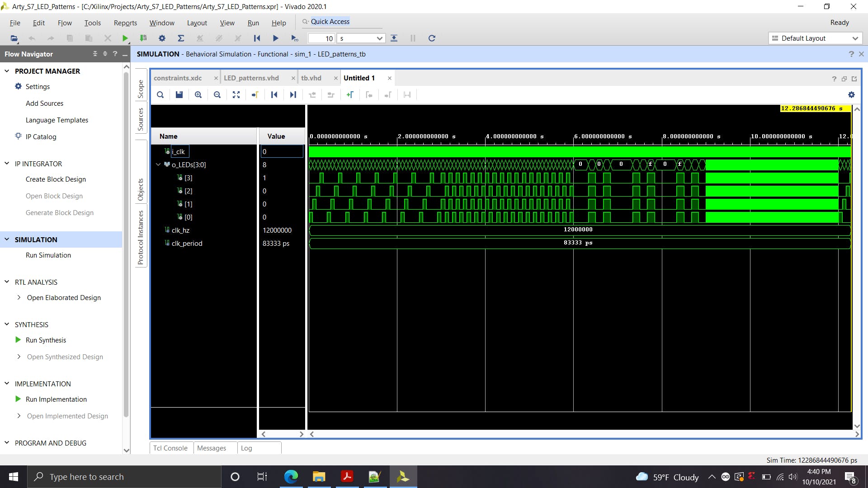868x488 pixels.
Task: Click the Run for specified time icon
Action: click(x=294, y=38)
